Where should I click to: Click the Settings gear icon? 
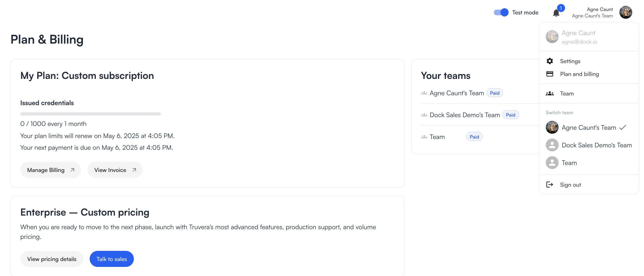[x=550, y=61]
